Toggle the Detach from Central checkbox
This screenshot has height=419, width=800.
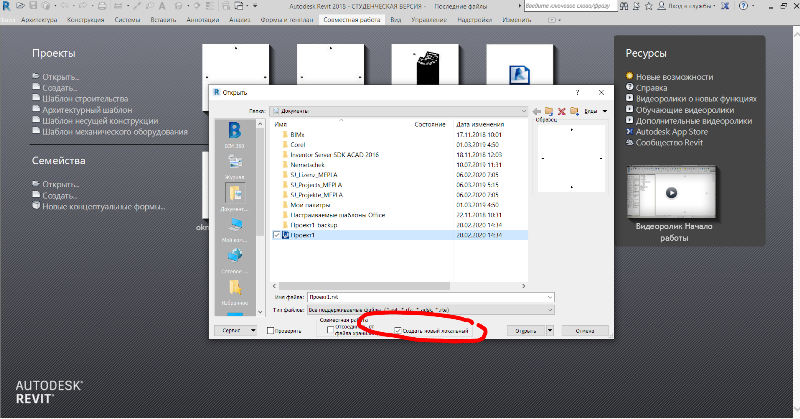point(331,330)
